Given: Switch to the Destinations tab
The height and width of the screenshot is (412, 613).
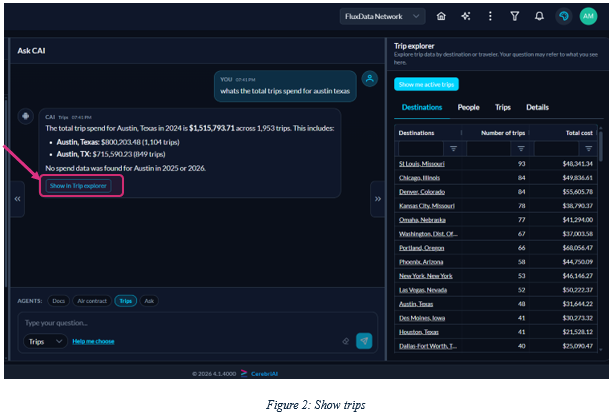Looking at the screenshot, I should [422, 107].
